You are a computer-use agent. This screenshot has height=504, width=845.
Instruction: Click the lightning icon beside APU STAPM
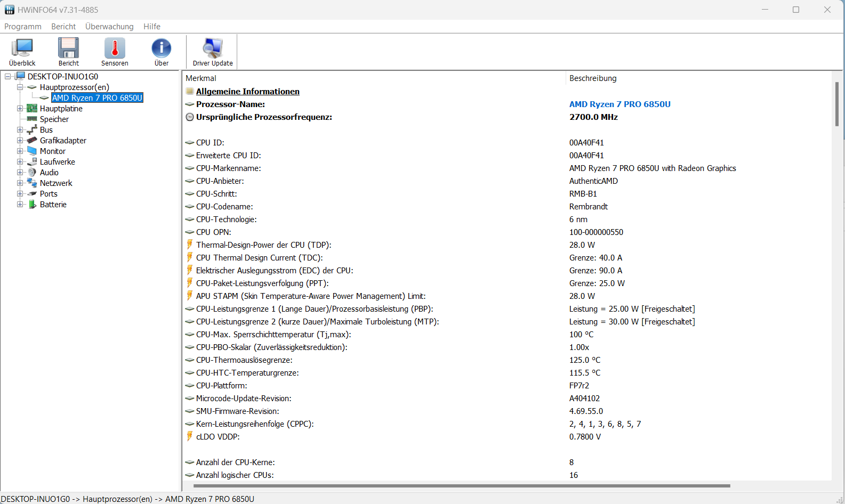coord(189,296)
